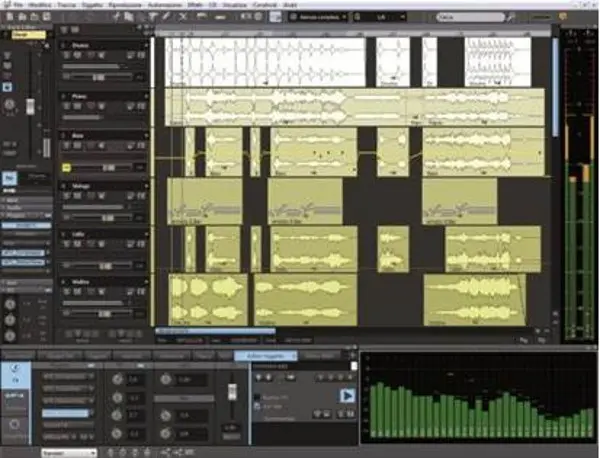Solo the Piano track
The height and width of the screenshot is (458, 600).
tap(67, 106)
